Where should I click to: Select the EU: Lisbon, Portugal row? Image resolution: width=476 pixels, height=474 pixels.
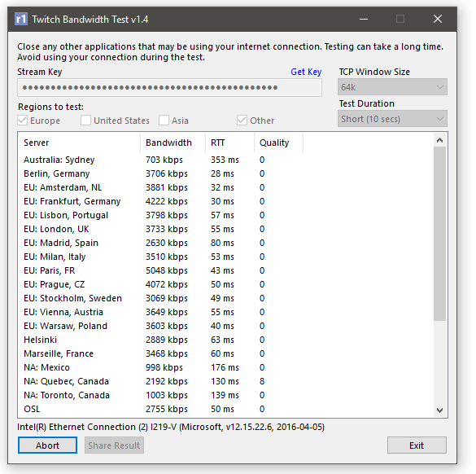click(160, 215)
